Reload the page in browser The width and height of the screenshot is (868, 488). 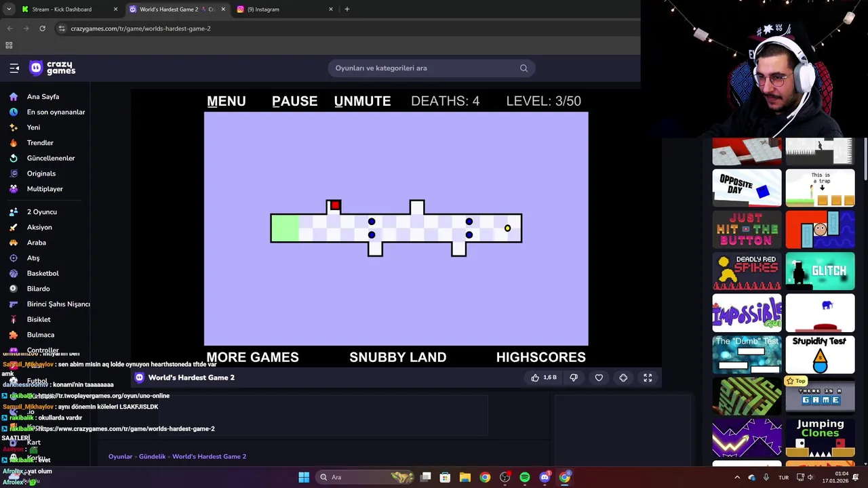tap(42, 28)
